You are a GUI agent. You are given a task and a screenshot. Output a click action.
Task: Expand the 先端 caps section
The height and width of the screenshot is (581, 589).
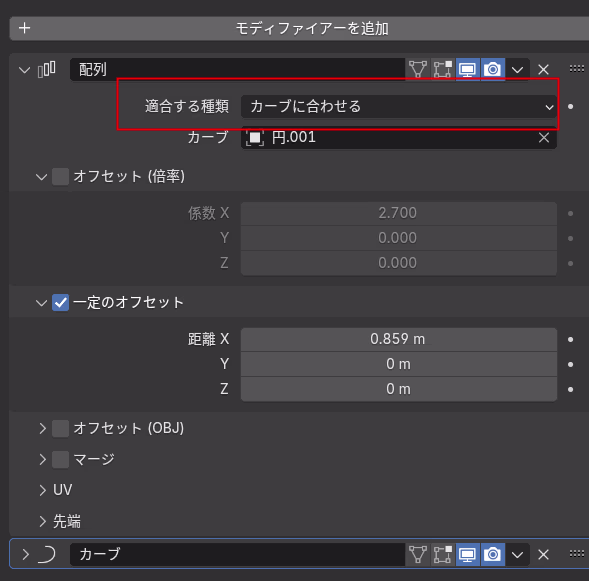pyautogui.click(x=42, y=521)
